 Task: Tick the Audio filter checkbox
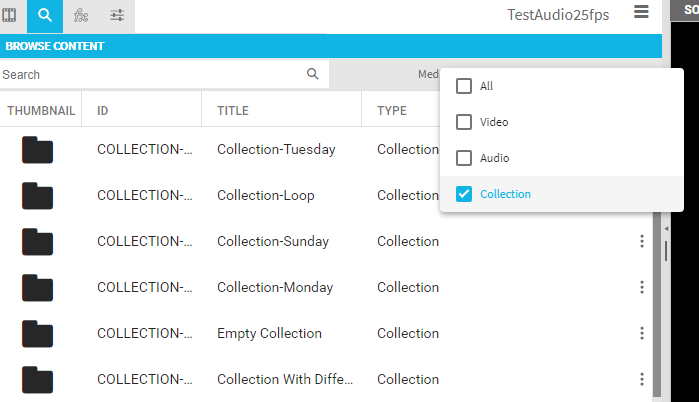tap(464, 158)
